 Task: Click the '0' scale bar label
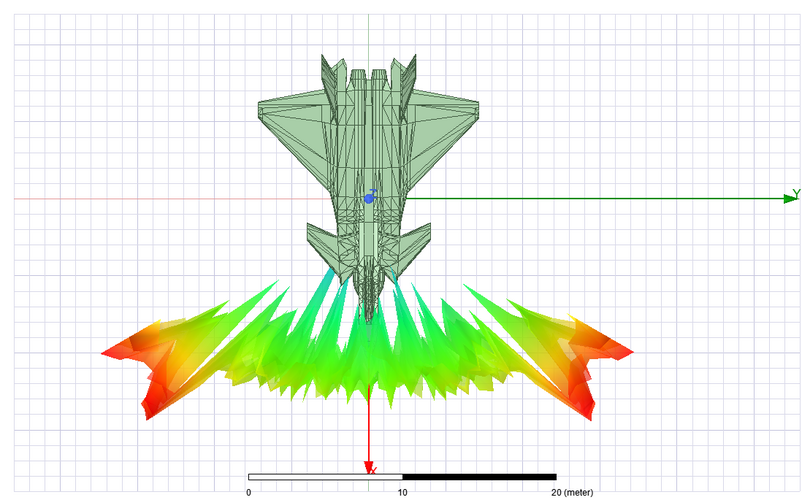[x=249, y=492]
